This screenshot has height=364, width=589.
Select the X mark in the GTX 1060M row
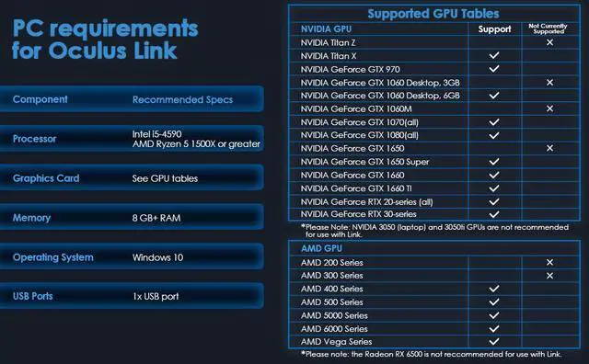pos(549,108)
